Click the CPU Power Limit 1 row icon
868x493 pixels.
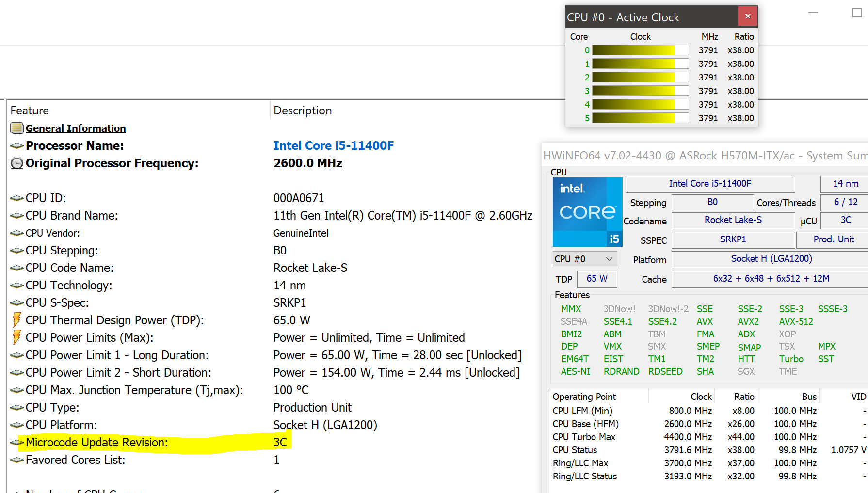click(x=17, y=355)
